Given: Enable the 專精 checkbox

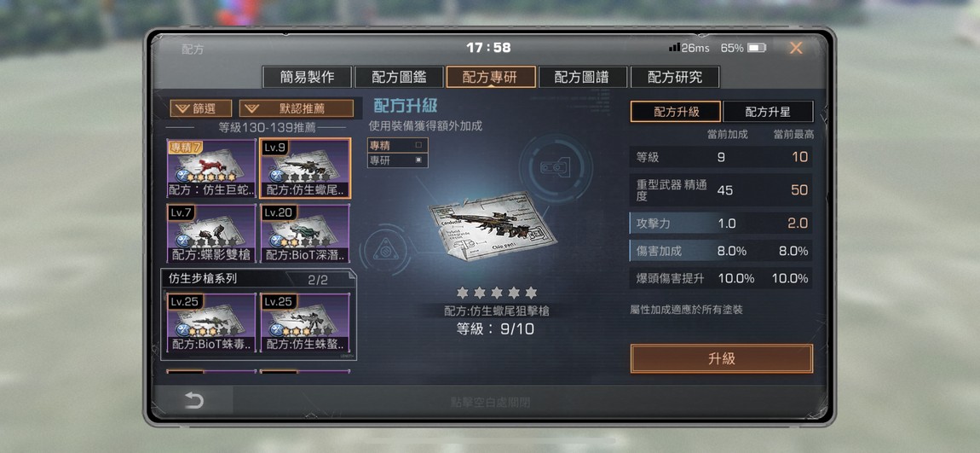Looking at the screenshot, I should [418, 145].
